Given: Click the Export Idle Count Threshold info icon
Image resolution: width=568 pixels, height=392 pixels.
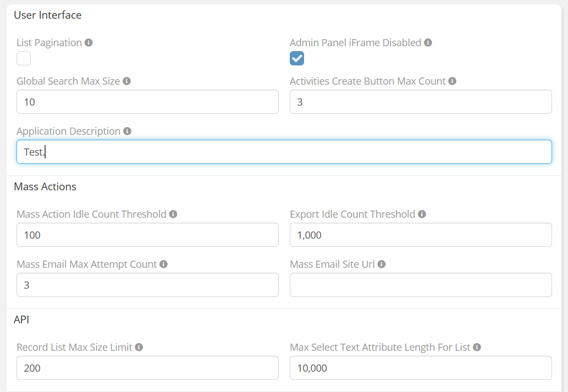Looking at the screenshot, I should click(422, 214).
